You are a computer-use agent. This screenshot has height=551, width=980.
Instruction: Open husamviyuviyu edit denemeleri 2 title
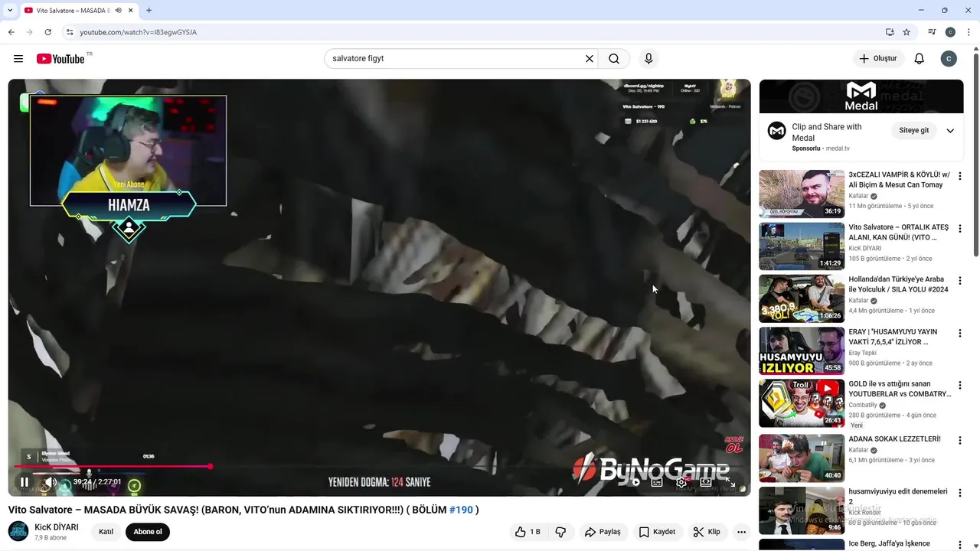[x=898, y=497]
